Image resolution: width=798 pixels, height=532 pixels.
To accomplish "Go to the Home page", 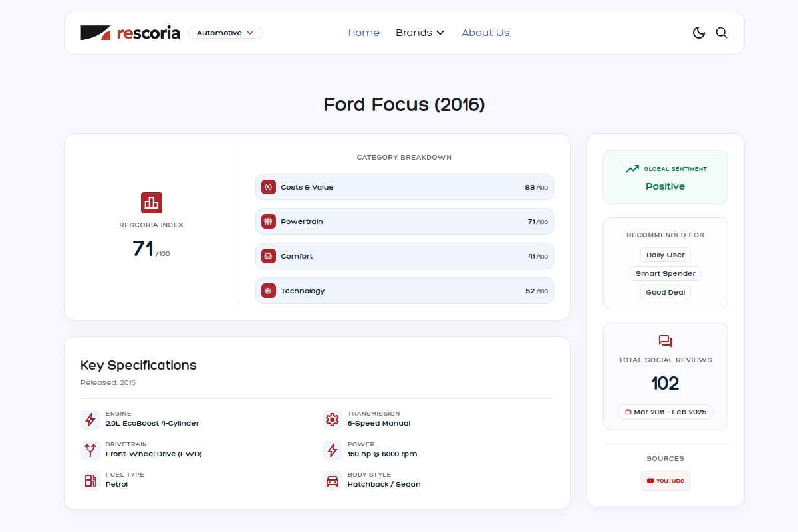I will point(364,33).
